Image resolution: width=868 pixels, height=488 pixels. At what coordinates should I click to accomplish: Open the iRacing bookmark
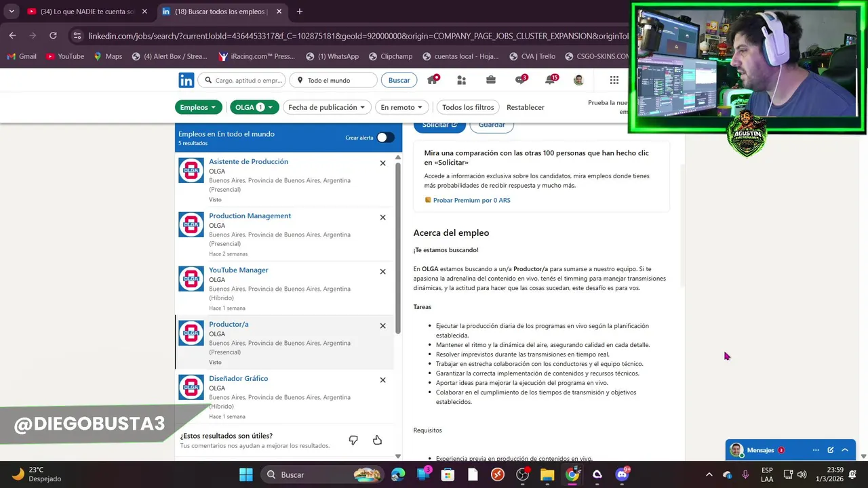coord(257,56)
